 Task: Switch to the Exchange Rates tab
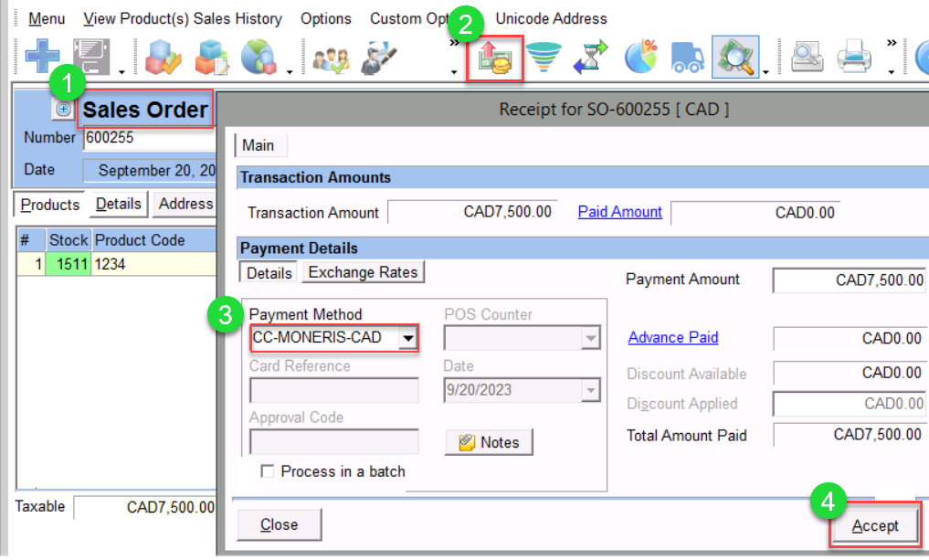tap(363, 272)
